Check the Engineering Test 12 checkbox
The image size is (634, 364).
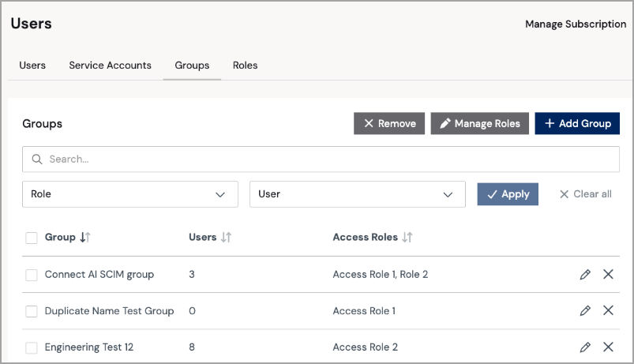(32, 348)
